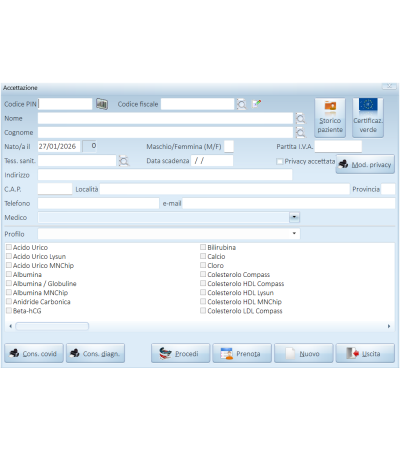The width and height of the screenshot is (400, 450).
Task: Expand the Medico dropdown
Action: (x=294, y=217)
